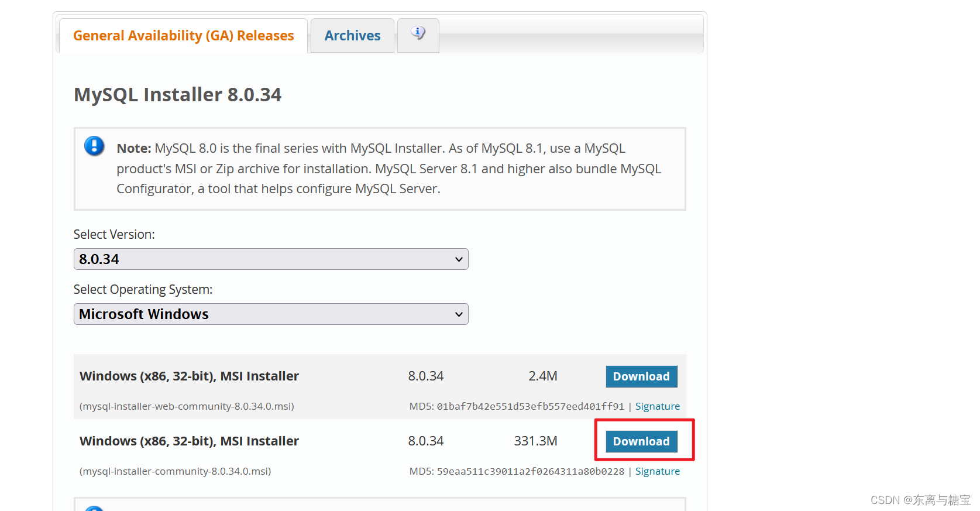
Task: Click the 2.4M file size value
Action: (x=543, y=376)
